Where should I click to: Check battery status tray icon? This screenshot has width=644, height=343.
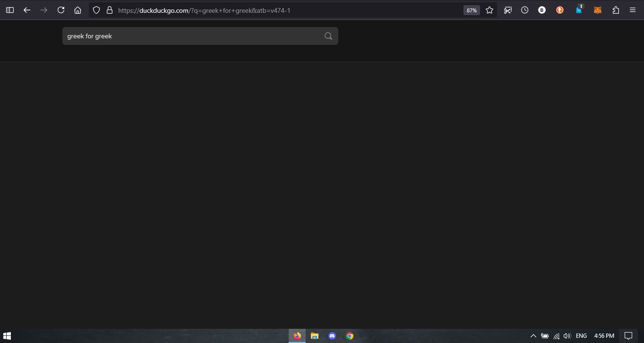(x=545, y=336)
